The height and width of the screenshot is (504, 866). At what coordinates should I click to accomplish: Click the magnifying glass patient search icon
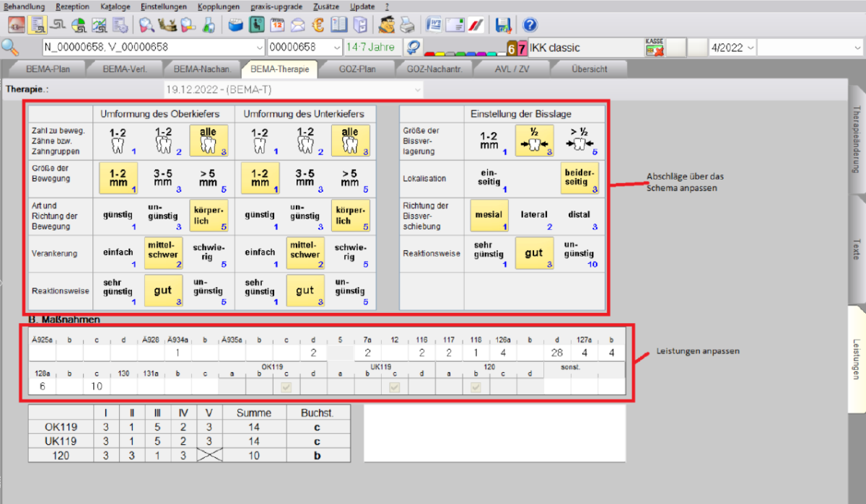point(11,48)
